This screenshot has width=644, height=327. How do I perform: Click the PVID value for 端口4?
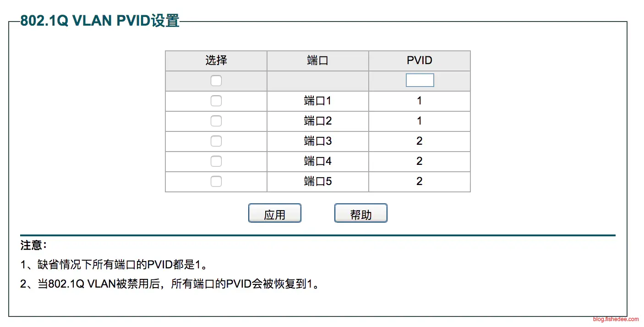[419, 161]
